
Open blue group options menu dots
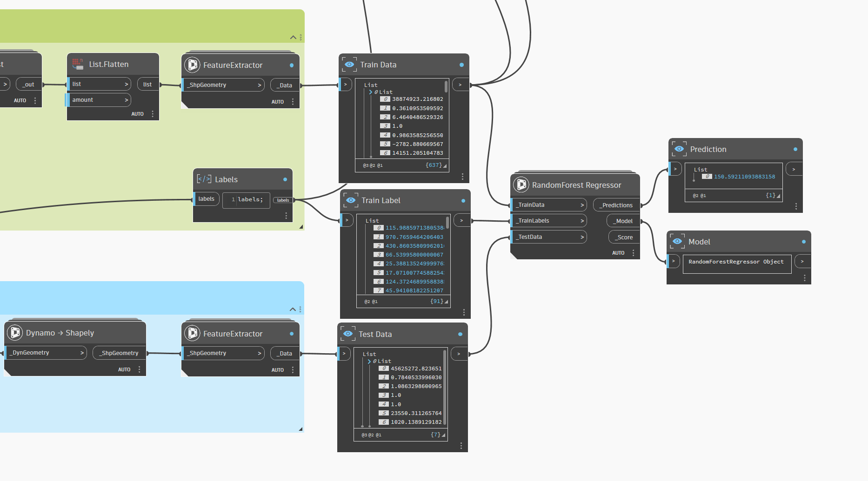[300, 309]
